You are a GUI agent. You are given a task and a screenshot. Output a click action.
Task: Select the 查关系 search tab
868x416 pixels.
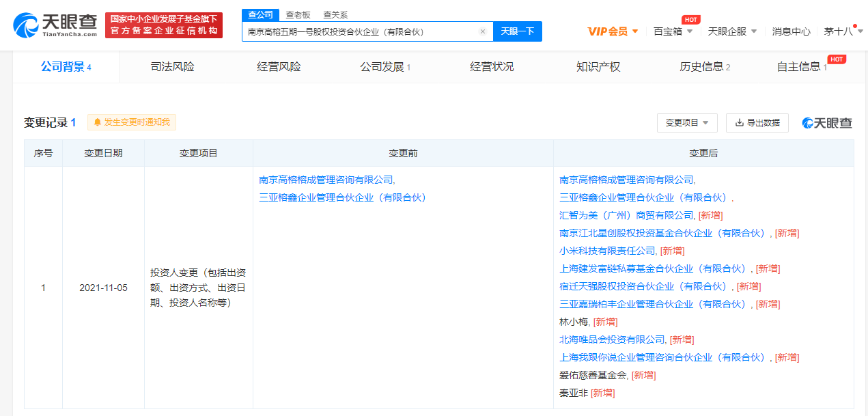point(335,15)
